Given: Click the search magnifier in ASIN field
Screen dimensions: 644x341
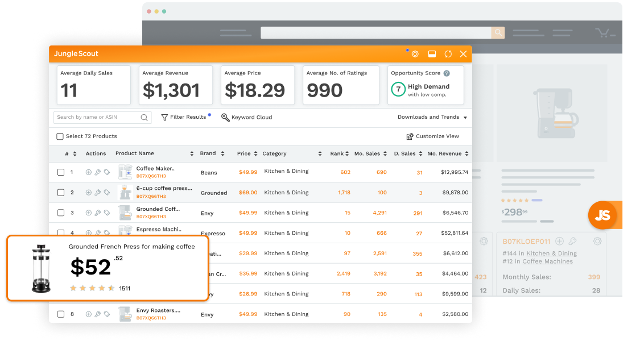Looking at the screenshot, I should coord(144,117).
